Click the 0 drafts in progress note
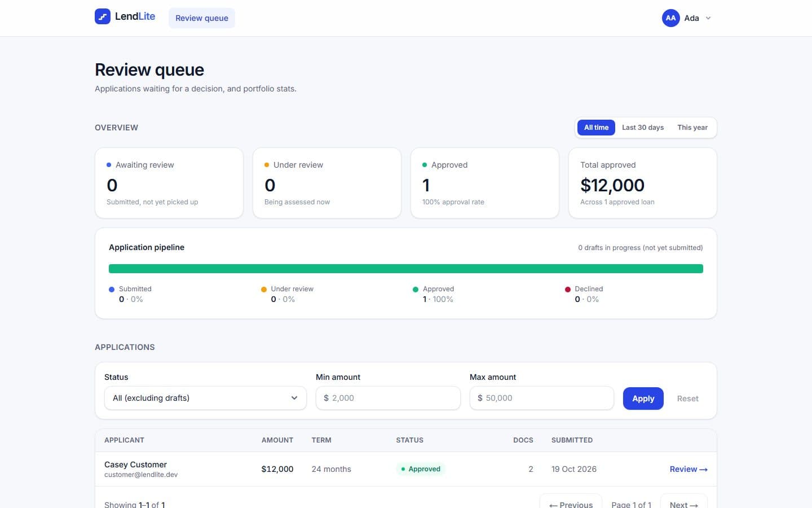812x508 pixels. point(641,248)
